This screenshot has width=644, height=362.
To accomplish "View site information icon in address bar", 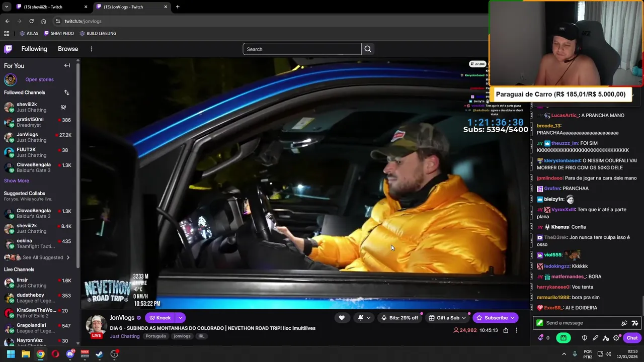I will tap(58, 21).
